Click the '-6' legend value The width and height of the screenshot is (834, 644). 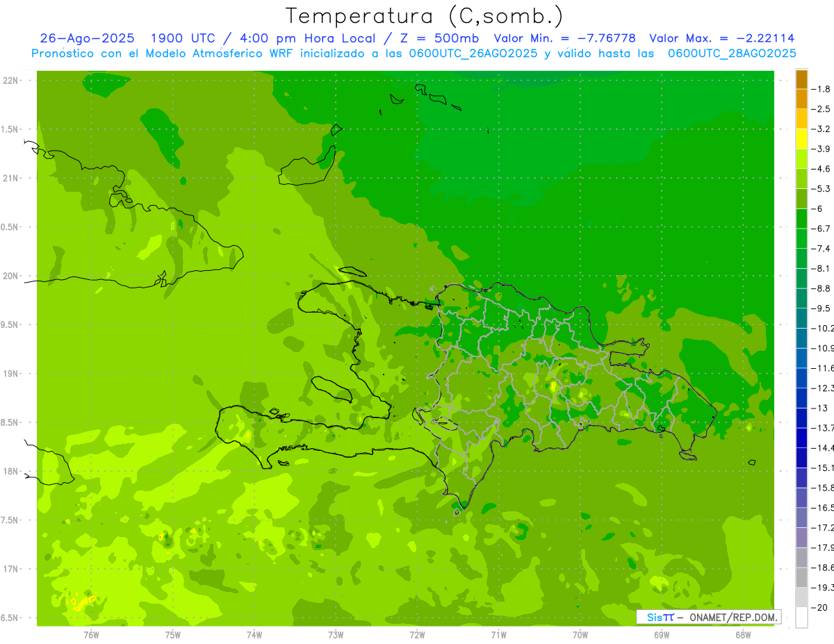(818, 208)
